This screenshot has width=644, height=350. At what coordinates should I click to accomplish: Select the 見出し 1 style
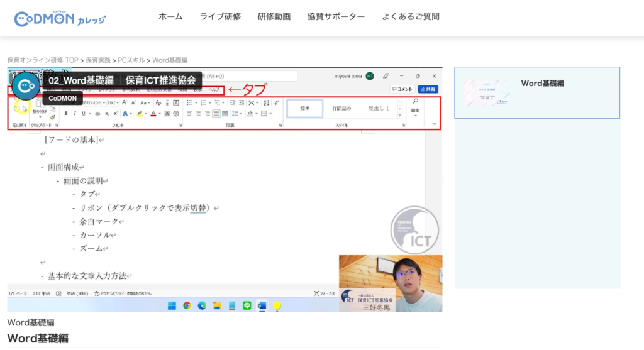point(378,108)
